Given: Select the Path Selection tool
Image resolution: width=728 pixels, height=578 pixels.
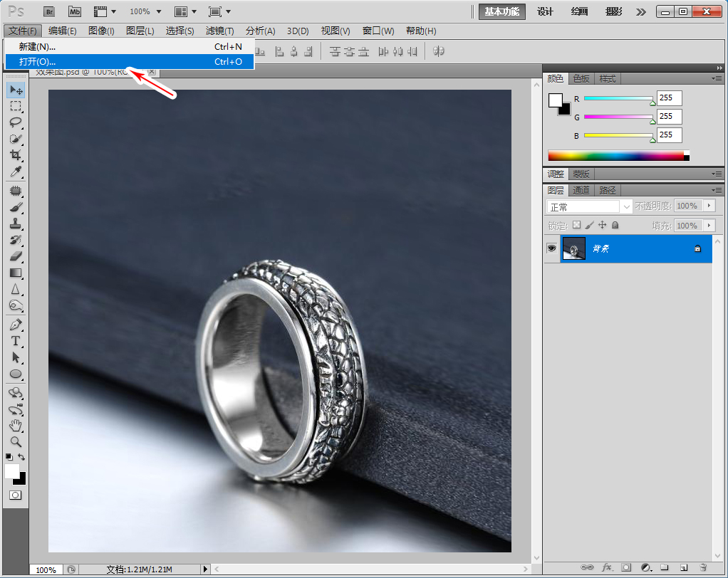Looking at the screenshot, I should click(x=16, y=357).
